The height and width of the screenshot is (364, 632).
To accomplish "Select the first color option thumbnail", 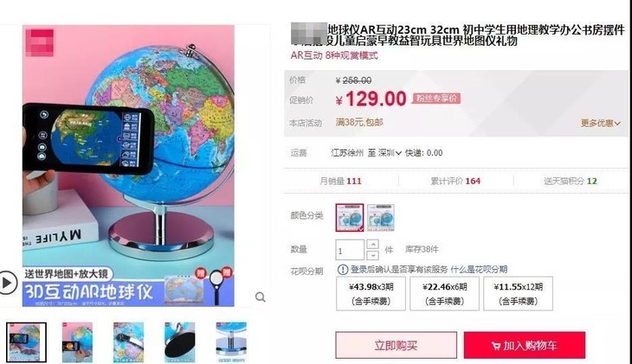I will coord(350,217).
